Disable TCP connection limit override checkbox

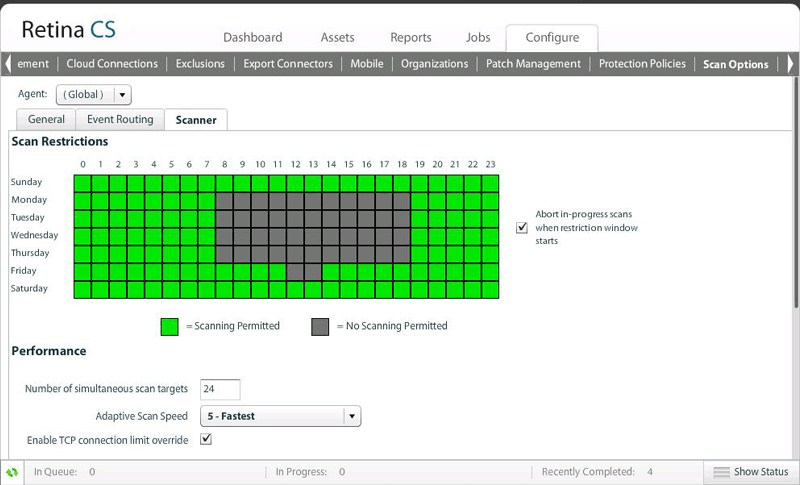coord(207,439)
